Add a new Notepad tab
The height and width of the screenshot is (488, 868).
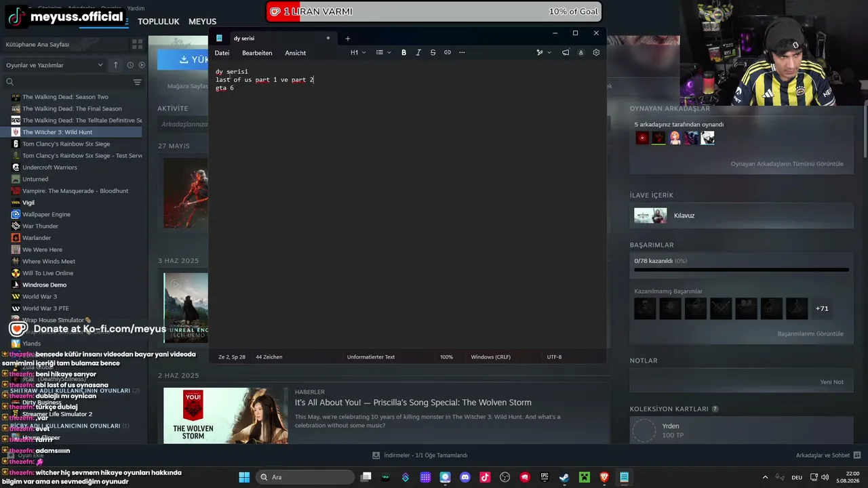click(347, 39)
